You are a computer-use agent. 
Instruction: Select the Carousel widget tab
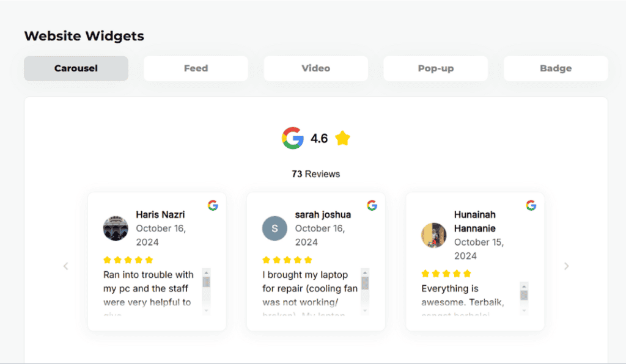pos(76,68)
